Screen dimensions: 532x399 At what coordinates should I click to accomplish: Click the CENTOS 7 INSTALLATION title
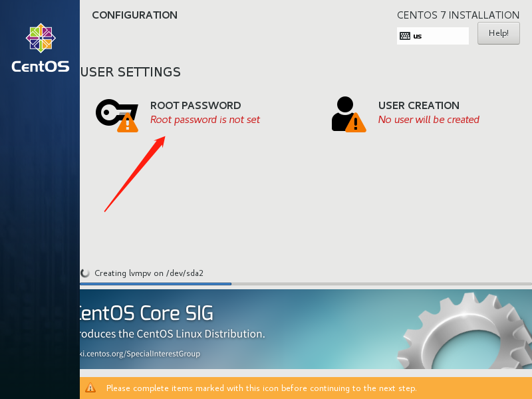click(458, 15)
